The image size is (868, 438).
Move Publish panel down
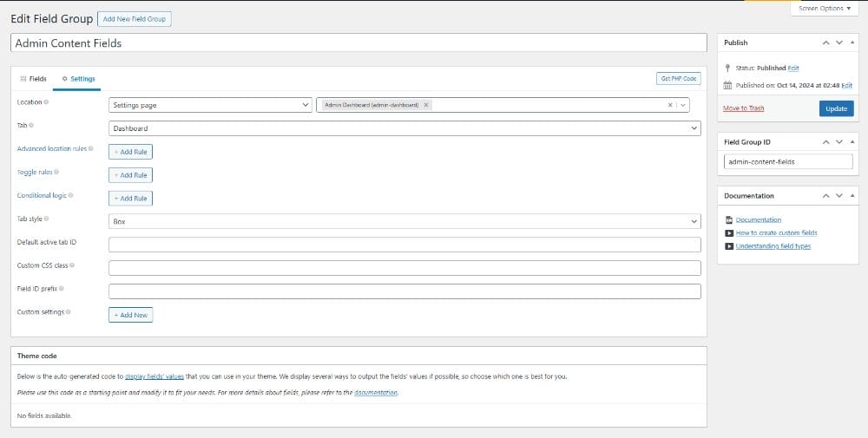(x=839, y=42)
